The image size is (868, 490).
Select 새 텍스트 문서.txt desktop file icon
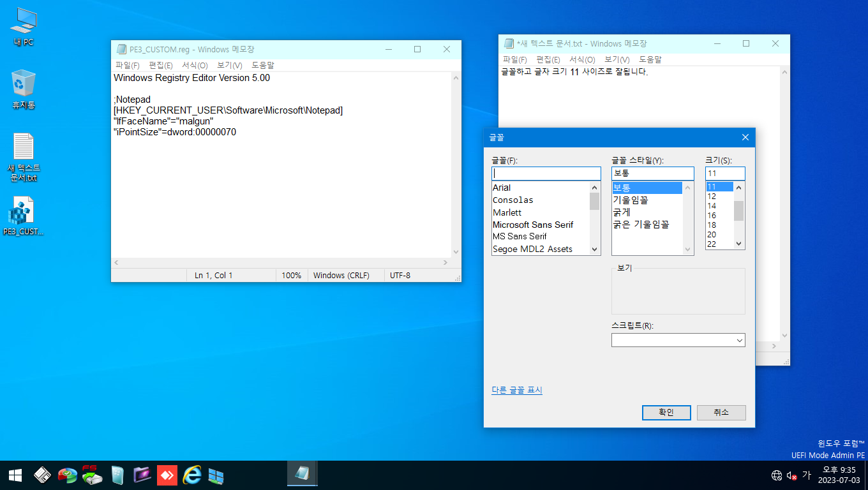click(x=24, y=157)
